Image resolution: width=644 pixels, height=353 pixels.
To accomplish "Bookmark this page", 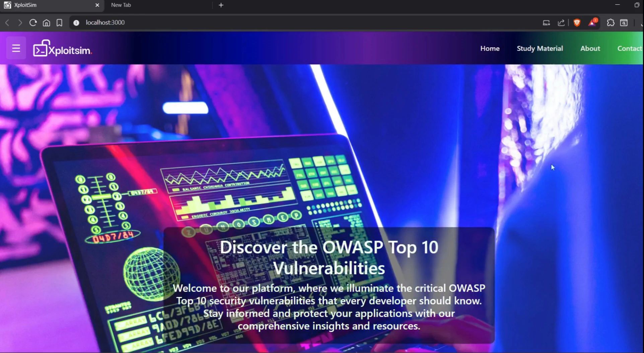I will point(59,22).
